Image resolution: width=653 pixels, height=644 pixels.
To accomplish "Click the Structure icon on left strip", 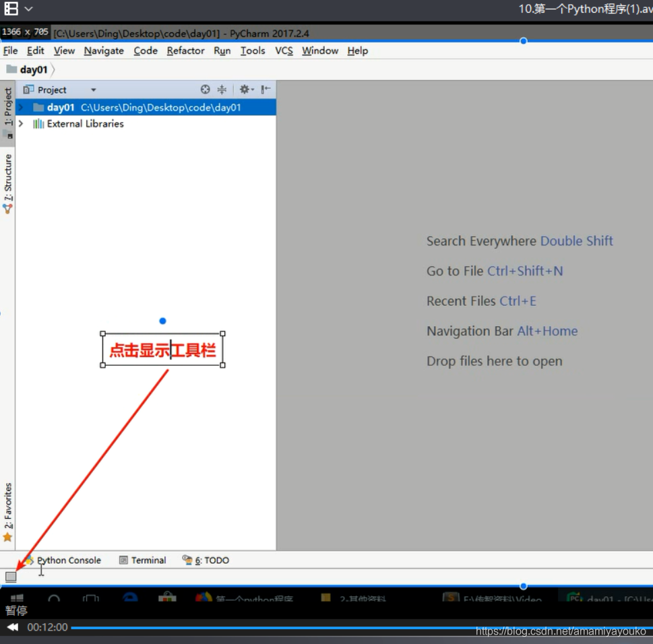I will click(8, 209).
